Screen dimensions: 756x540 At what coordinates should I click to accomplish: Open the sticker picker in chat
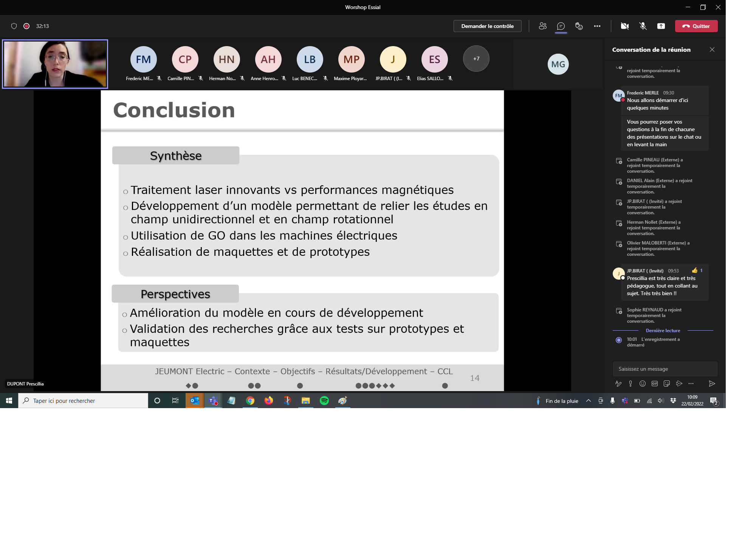coord(667,384)
